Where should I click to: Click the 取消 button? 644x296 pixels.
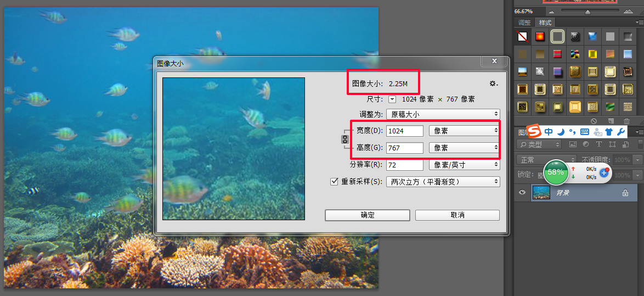[457, 215]
